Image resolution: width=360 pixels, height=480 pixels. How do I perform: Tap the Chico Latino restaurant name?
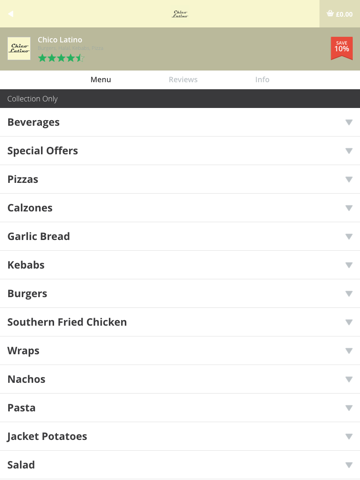[60, 40]
